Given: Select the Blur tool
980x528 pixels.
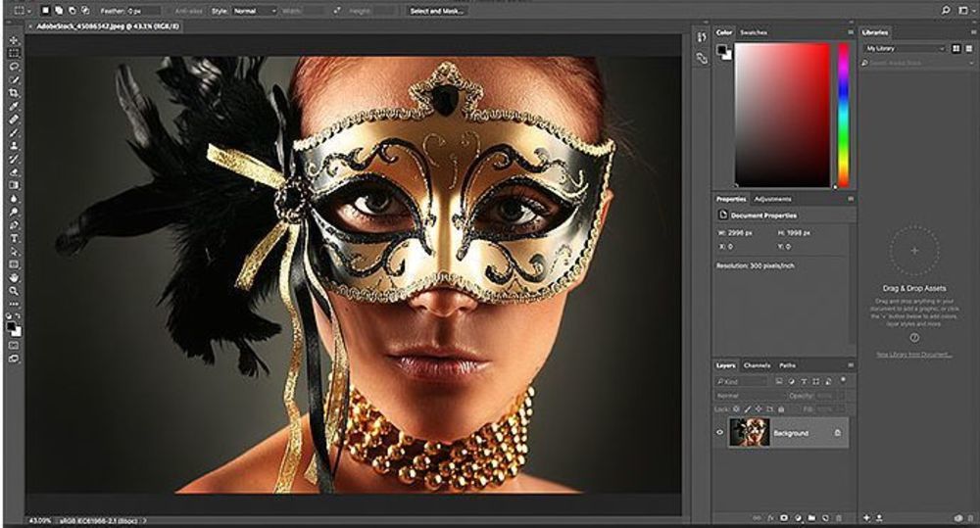Looking at the screenshot, I should [14, 199].
